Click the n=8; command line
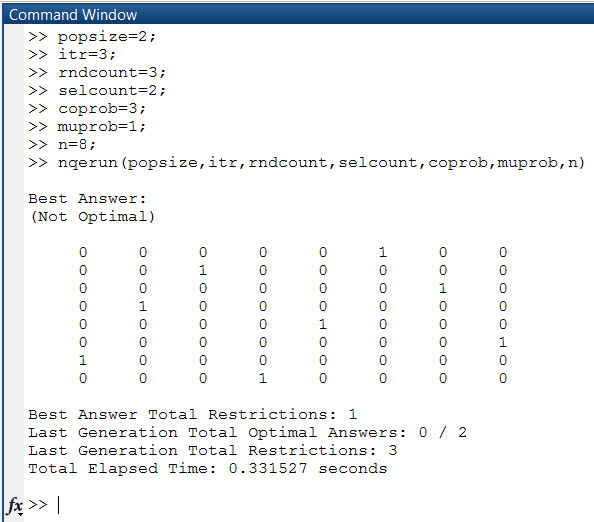Viewport: 594px width, 522px height. pos(62,145)
